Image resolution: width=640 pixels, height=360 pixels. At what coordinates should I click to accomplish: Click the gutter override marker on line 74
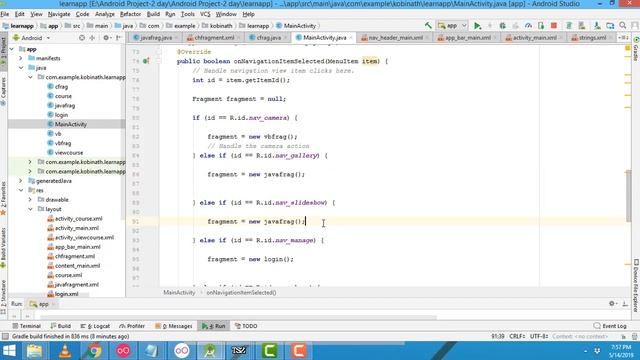point(146,61)
